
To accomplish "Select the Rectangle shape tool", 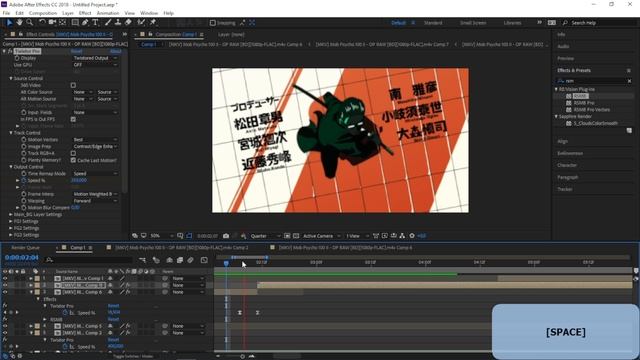I will [x=75, y=22].
